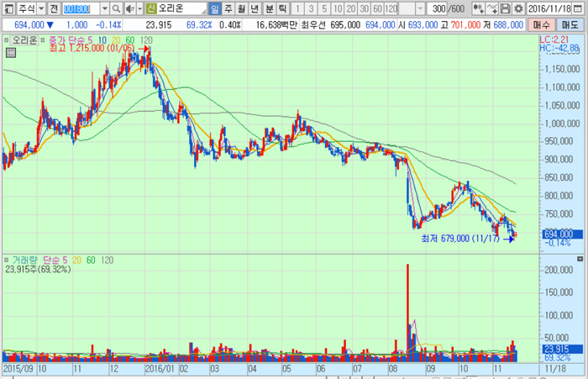Open the calendar date picker icon
The height and width of the screenshot is (379, 588).
[x=580, y=8]
